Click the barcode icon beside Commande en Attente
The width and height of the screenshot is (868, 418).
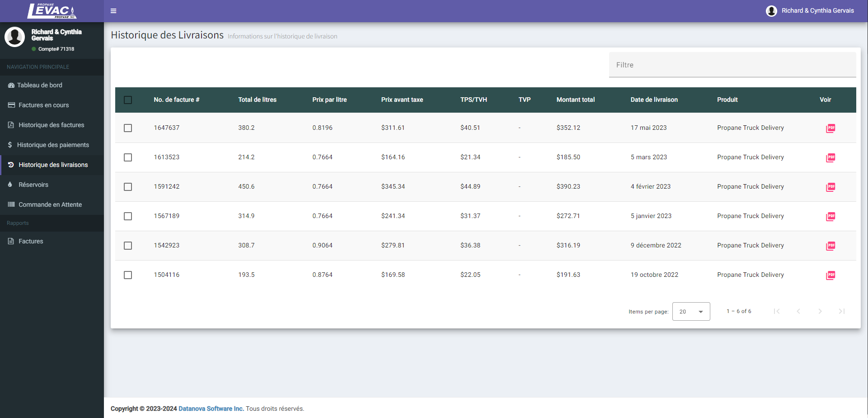[11, 204]
